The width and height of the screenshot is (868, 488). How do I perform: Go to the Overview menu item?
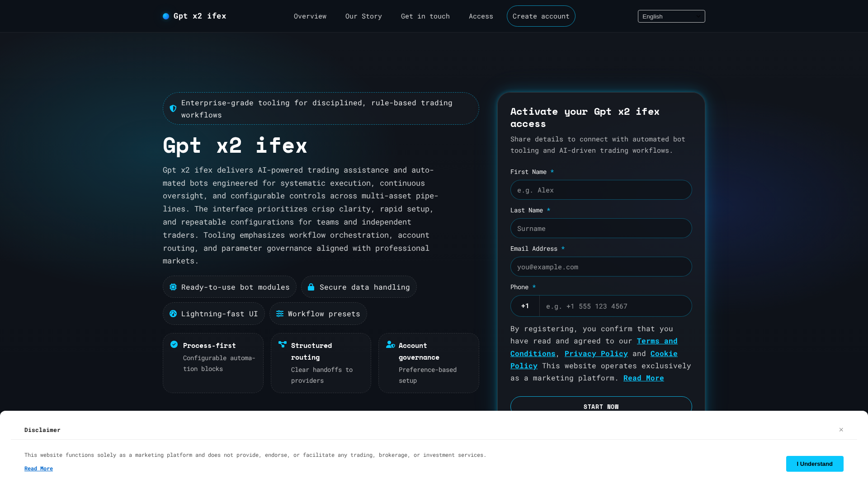tap(310, 16)
